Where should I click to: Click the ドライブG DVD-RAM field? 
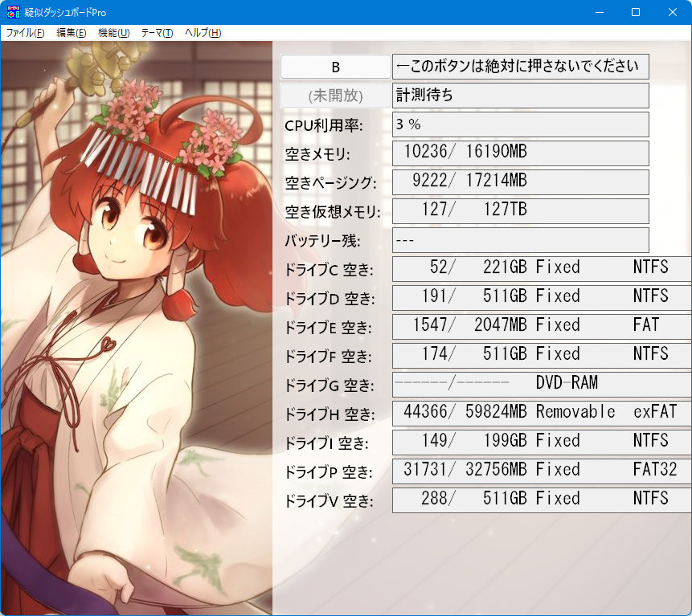pos(542,385)
